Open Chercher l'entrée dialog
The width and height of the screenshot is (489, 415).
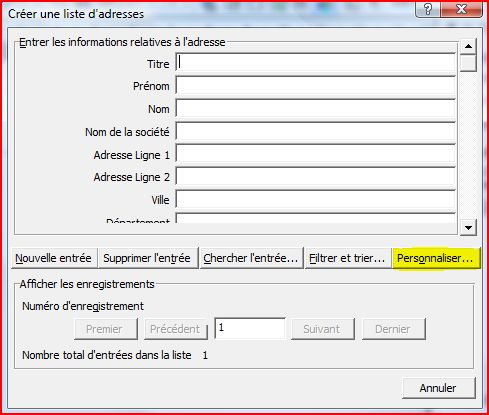coord(251,258)
